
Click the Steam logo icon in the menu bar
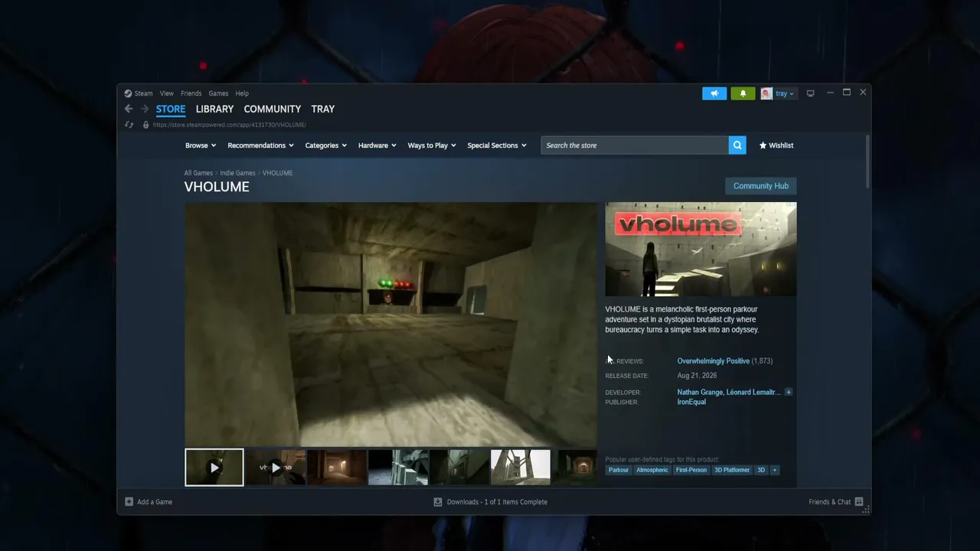click(128, 93)
